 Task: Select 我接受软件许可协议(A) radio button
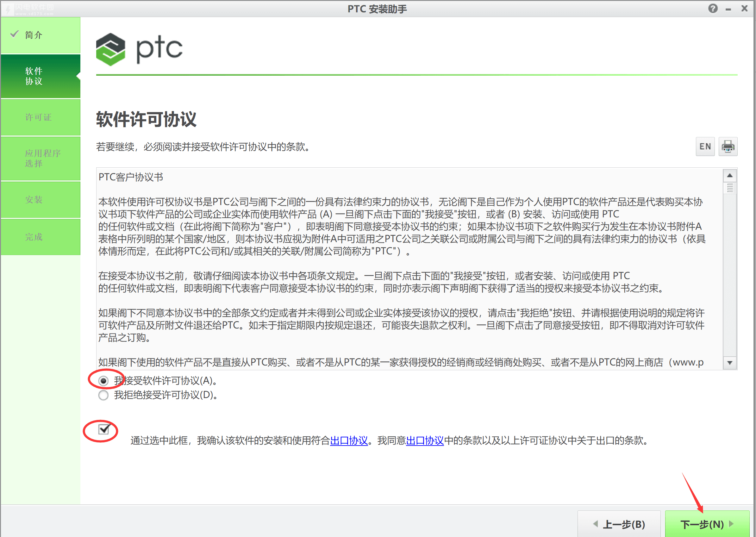pyautogui.click(x=103, y=381)
